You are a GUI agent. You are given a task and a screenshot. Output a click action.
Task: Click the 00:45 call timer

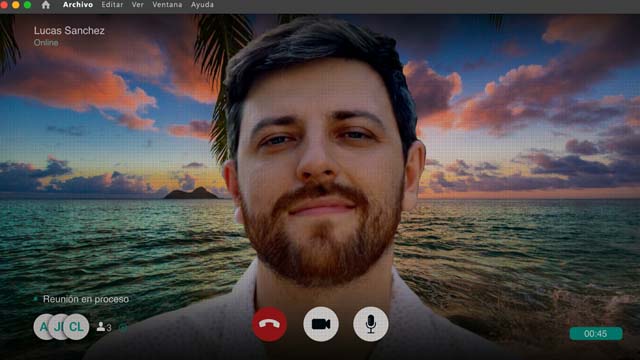[596, 333]
